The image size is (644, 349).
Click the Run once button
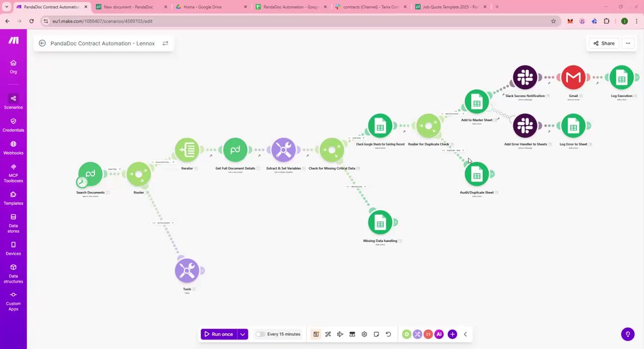(x=219, y=334)
